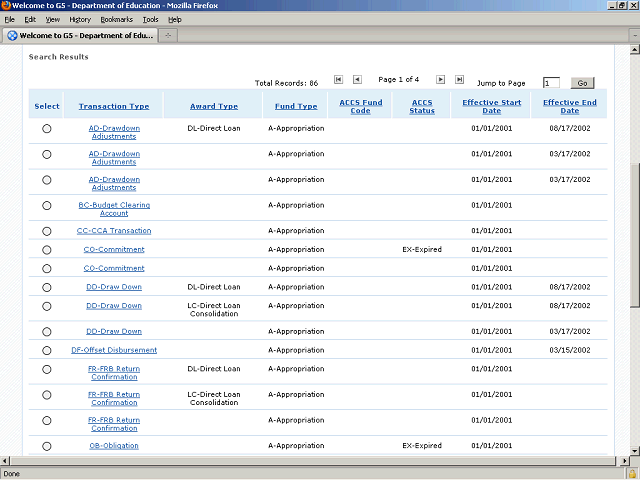Go to the next results page
The image size is (640, 480).
point(438,79)
